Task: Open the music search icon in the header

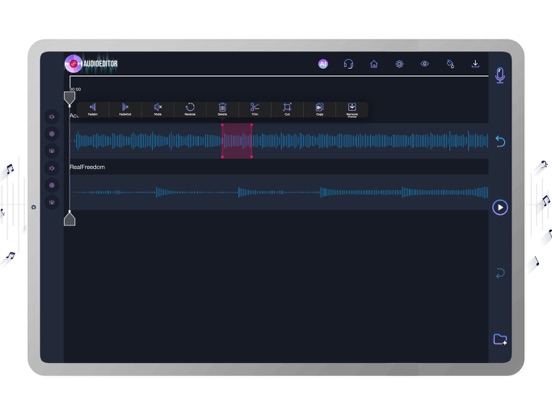Action: click(x=450, y=64)
